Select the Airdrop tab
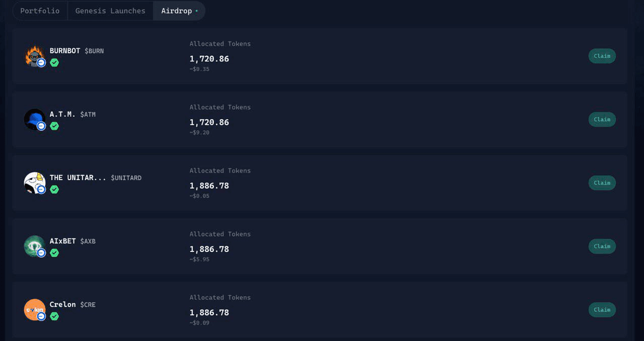 click(177, 11)
